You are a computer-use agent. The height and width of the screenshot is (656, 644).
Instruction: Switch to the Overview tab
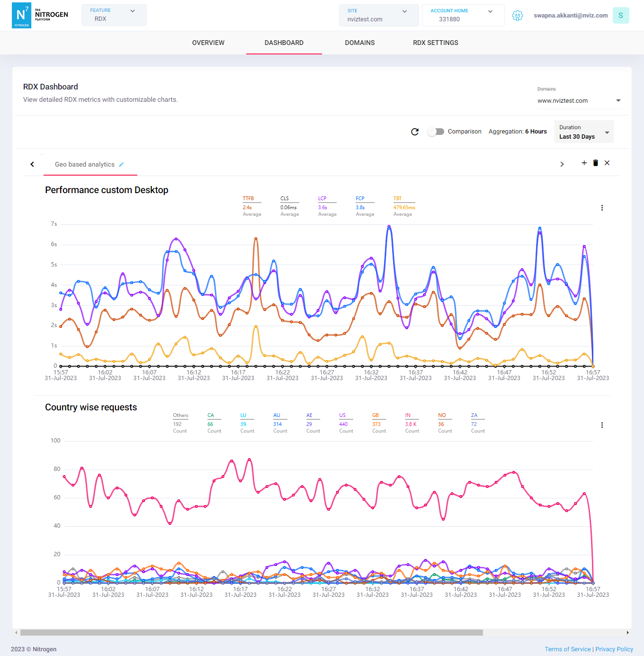(x=208, y=43)
